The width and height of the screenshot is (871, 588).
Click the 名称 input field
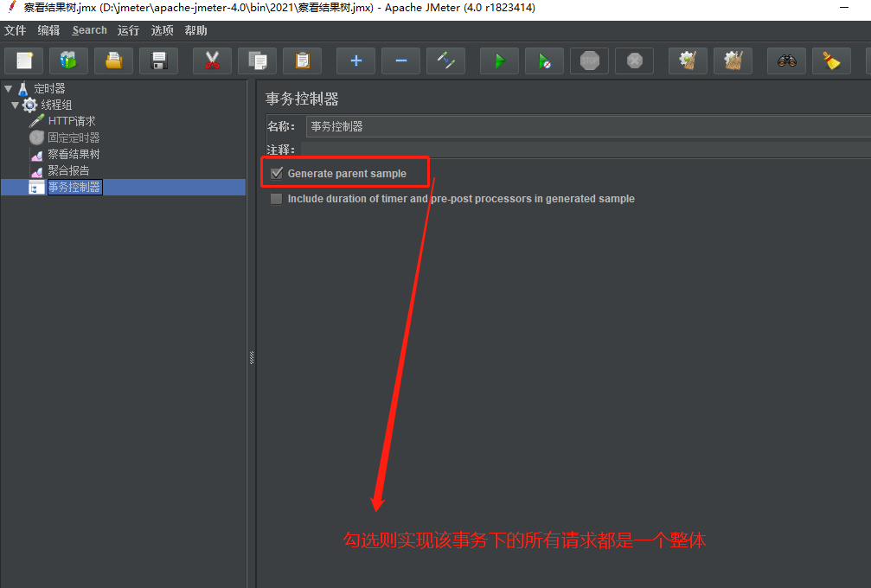point(587,126)
